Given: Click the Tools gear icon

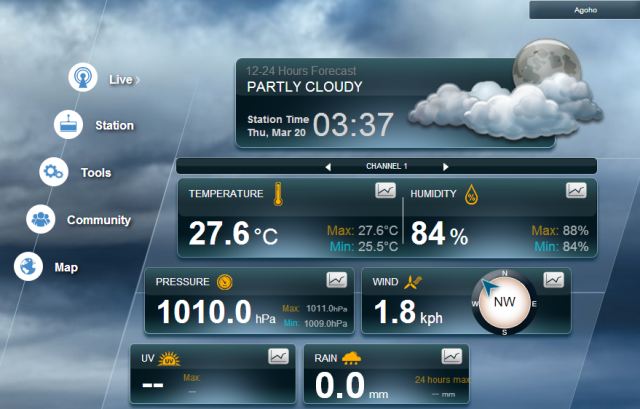Looking at the screenshot, I should tap(54, 172).
